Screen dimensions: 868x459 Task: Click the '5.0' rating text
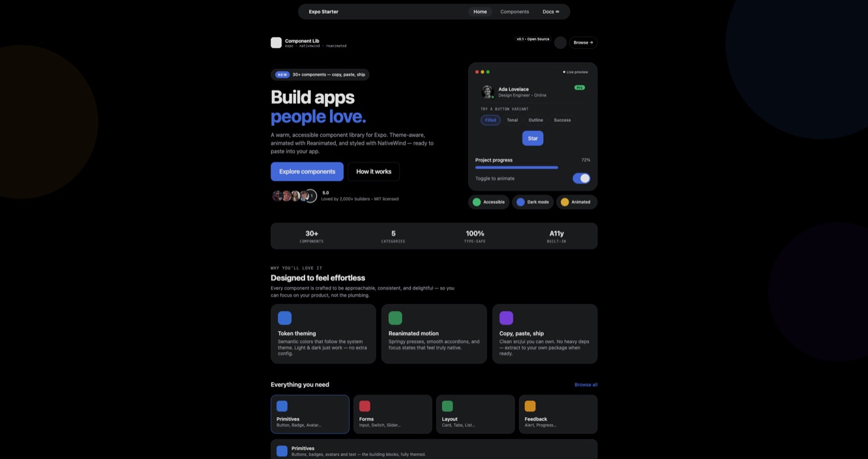click(x=325, y=193)
